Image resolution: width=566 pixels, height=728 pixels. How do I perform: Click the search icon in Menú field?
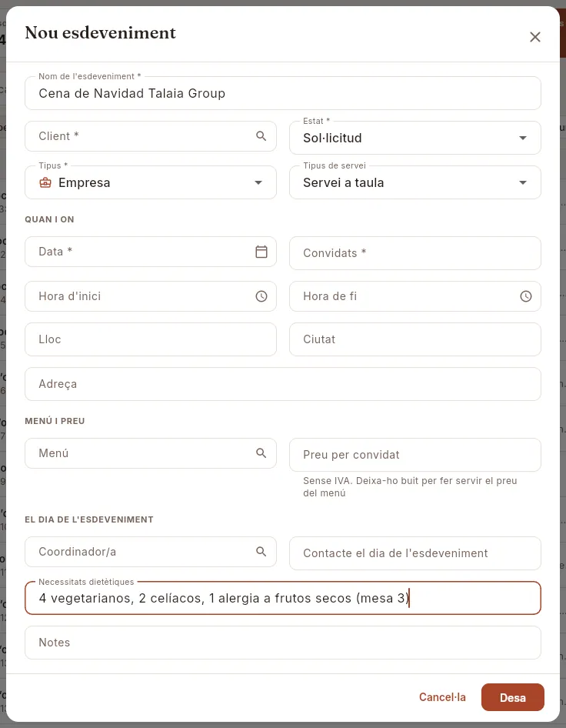[x=261, y=453]
